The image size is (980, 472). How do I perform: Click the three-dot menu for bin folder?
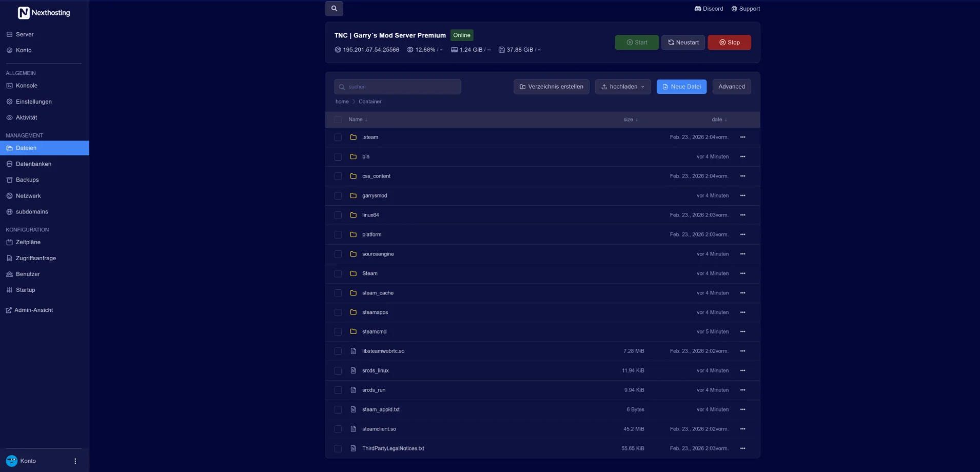742,157
